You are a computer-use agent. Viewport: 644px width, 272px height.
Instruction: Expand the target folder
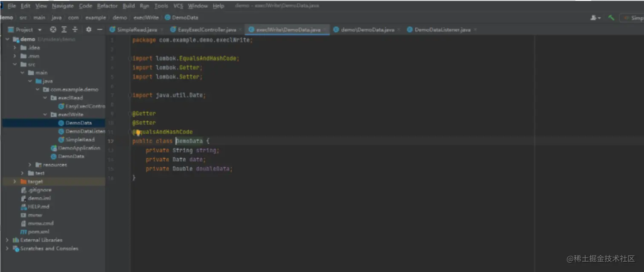(14, 181)
